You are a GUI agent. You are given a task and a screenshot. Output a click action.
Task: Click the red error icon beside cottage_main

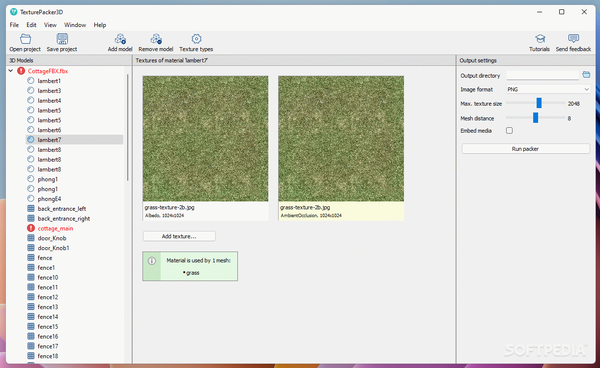click(x=31, y=228)
